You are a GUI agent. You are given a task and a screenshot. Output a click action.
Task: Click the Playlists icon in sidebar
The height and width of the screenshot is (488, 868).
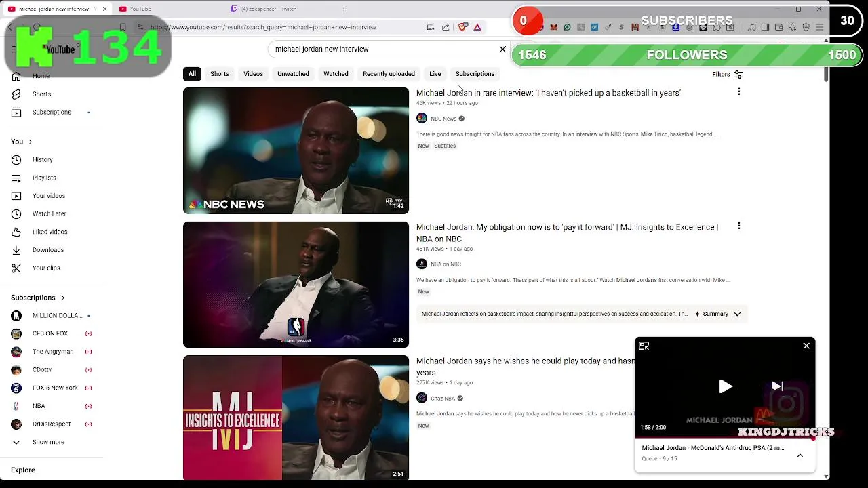click(16, 178)
